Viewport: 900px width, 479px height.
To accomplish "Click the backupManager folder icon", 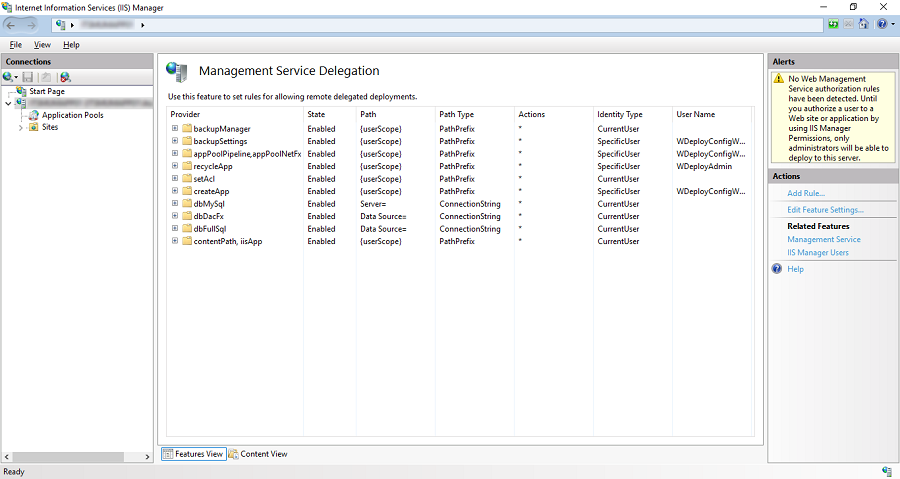I will pos(187,128).
